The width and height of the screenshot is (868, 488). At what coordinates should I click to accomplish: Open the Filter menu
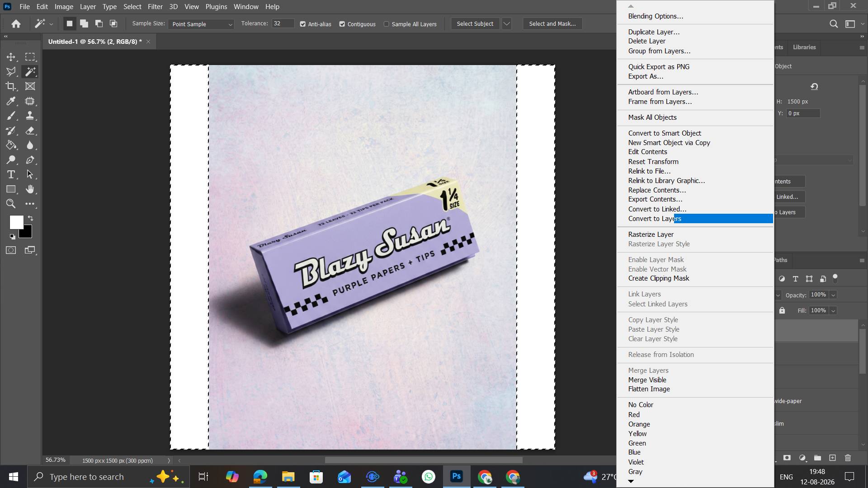coord(155,7)
